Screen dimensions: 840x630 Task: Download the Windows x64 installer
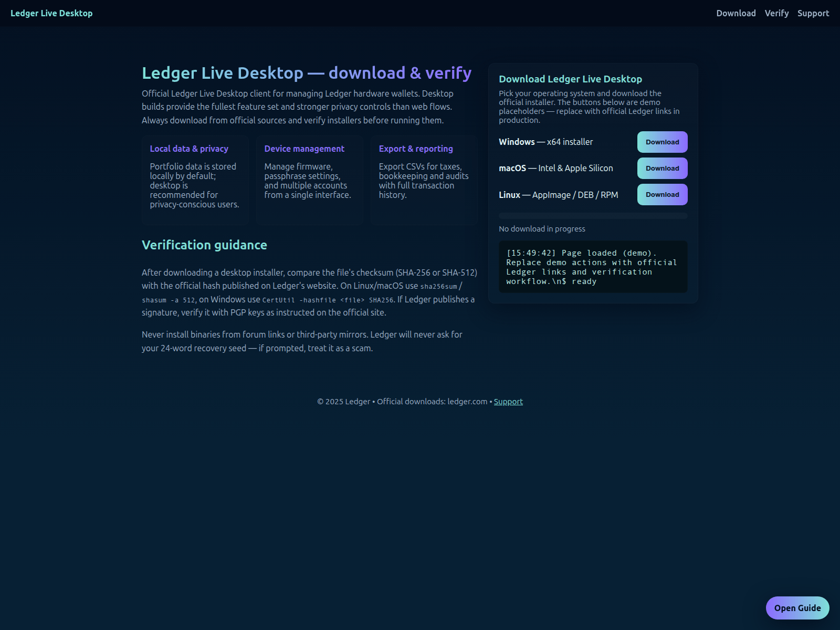tap(662, 142)
